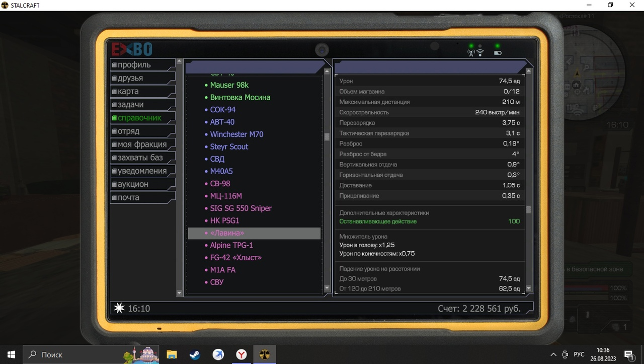Click РУС language indicator
The height and width of the screenshot is (364, 644).
click(579, 354)
